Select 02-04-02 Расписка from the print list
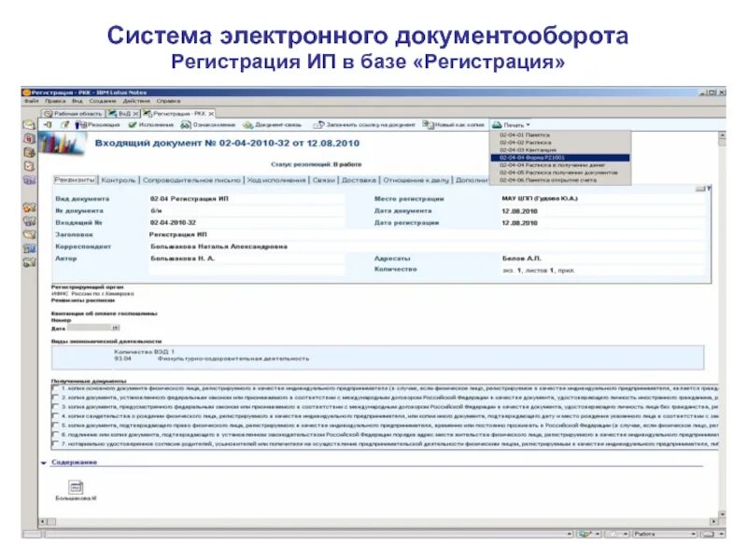This screenshot has height=560, width=747. coord(560,143)
